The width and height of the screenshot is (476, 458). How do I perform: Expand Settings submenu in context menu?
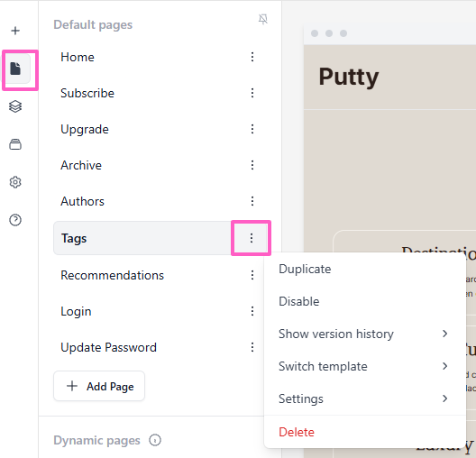[365, 398]
